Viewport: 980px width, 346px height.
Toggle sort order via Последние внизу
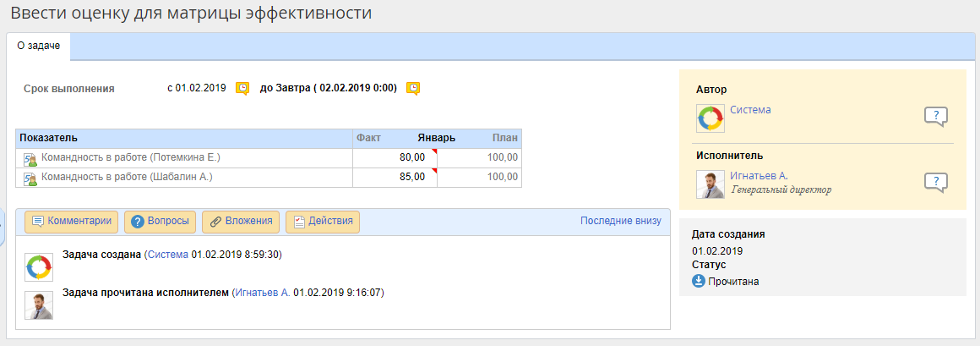point(620,221)
